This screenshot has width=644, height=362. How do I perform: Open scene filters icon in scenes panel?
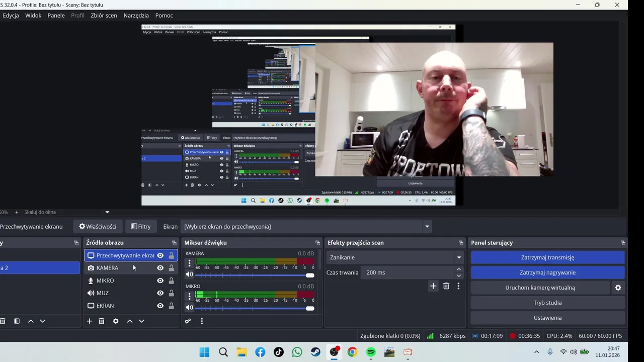(17, 321)
